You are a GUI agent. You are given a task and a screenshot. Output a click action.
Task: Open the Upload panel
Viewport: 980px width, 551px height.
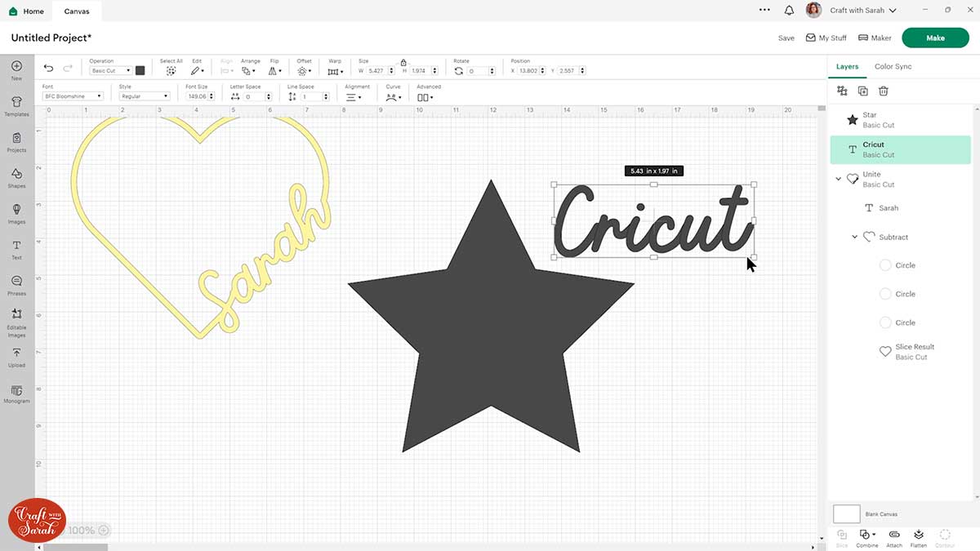tap(16, 358)
